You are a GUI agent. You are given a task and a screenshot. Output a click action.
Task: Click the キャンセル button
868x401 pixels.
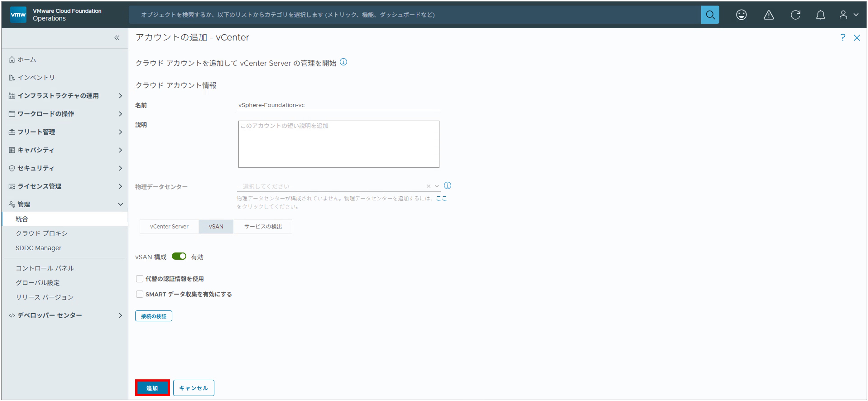[193, 388]
